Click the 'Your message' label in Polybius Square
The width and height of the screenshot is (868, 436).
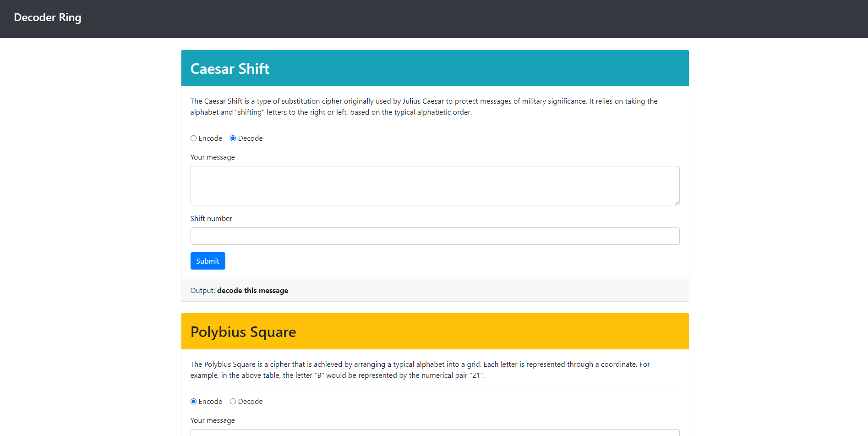coord(213,420)
